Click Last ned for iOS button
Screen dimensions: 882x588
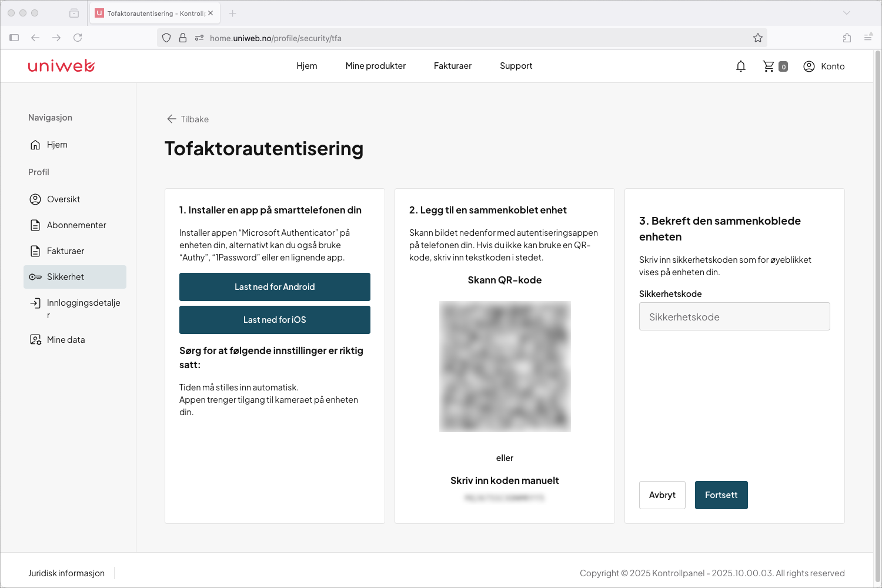pyautogui.click(x=275, y=320)
